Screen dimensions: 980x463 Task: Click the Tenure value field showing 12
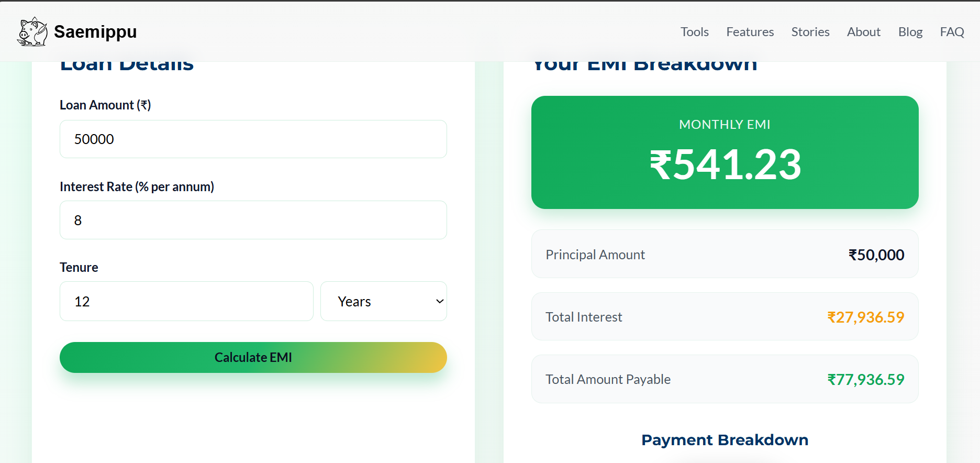(186, 301)
